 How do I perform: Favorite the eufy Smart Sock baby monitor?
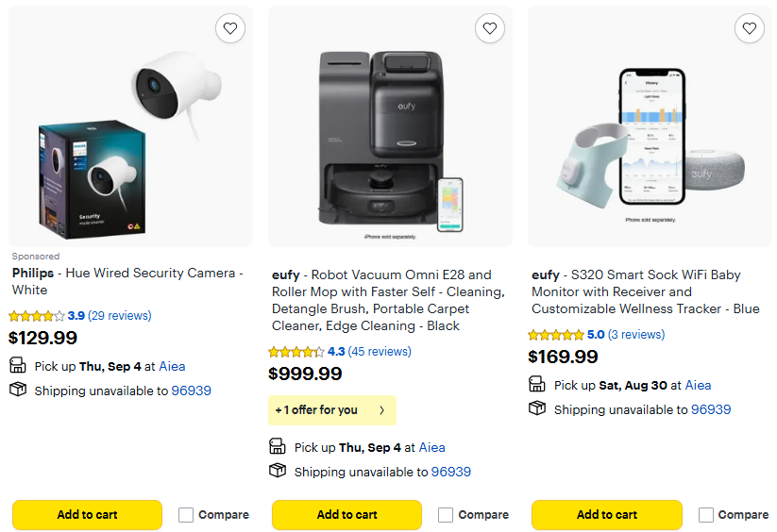[x=749, y=29]
